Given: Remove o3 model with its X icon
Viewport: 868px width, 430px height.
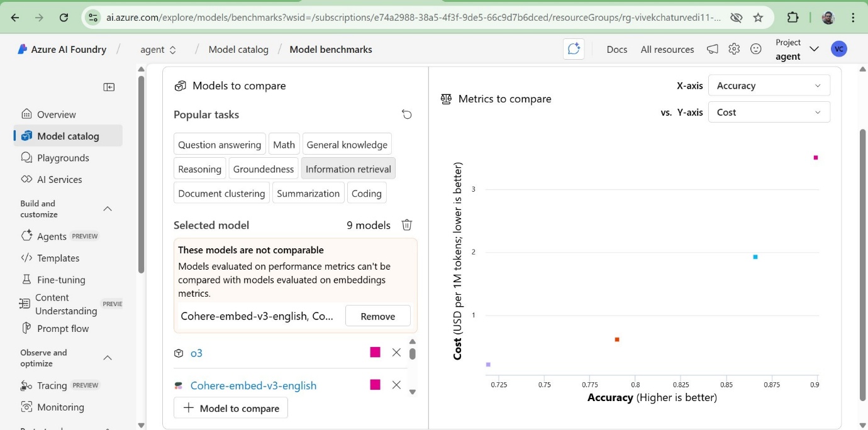Looking at the screenshot, I should [396, 353].
